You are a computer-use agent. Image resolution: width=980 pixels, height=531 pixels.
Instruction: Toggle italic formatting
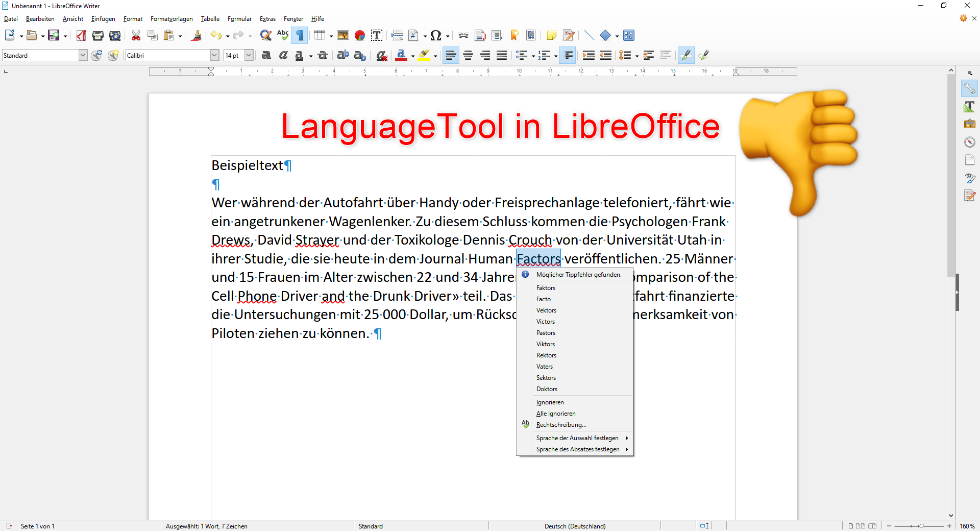pyautogui.click(x=283, y=55)
